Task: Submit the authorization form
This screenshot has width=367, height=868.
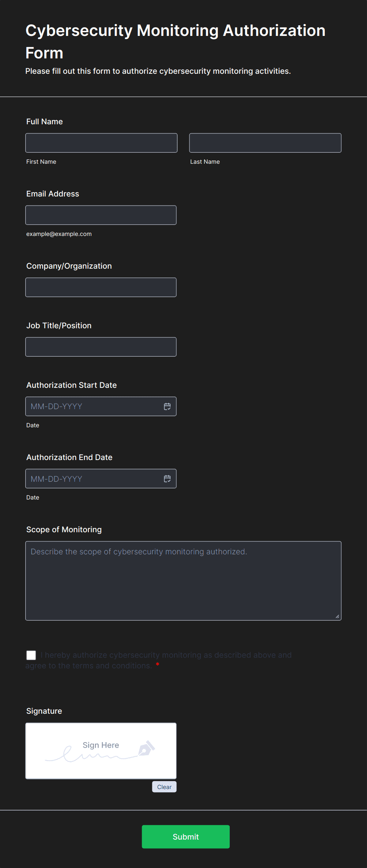Action: click(x=185, y=836)
